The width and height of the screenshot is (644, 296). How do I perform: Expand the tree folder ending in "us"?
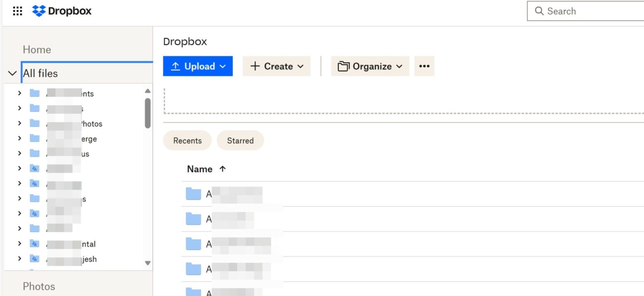19,154
